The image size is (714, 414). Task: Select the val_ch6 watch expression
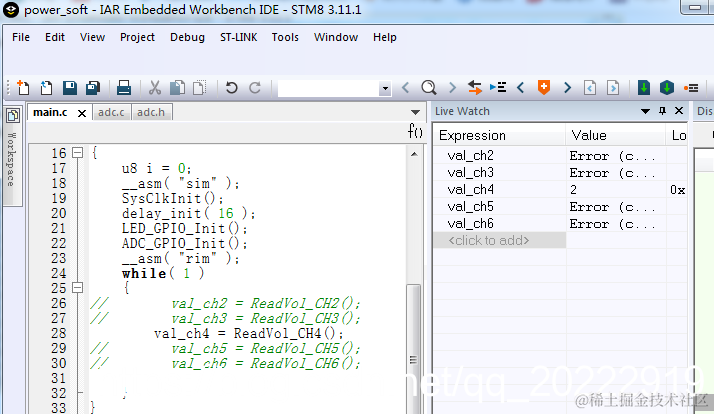470,224
